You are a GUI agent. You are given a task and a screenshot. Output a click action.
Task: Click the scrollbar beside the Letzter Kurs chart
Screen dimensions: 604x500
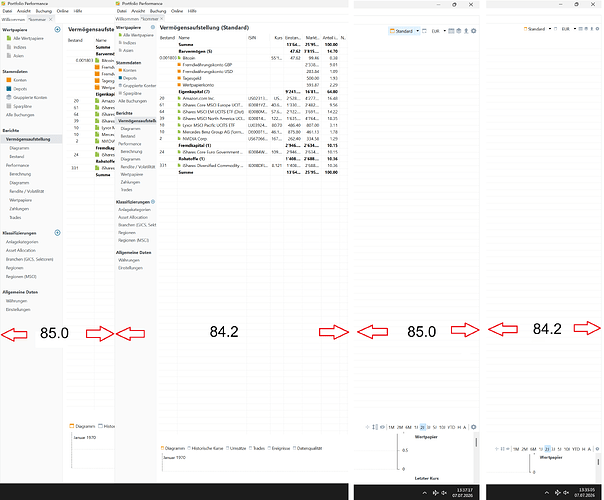pyautogui.click(x=476, y=442)
